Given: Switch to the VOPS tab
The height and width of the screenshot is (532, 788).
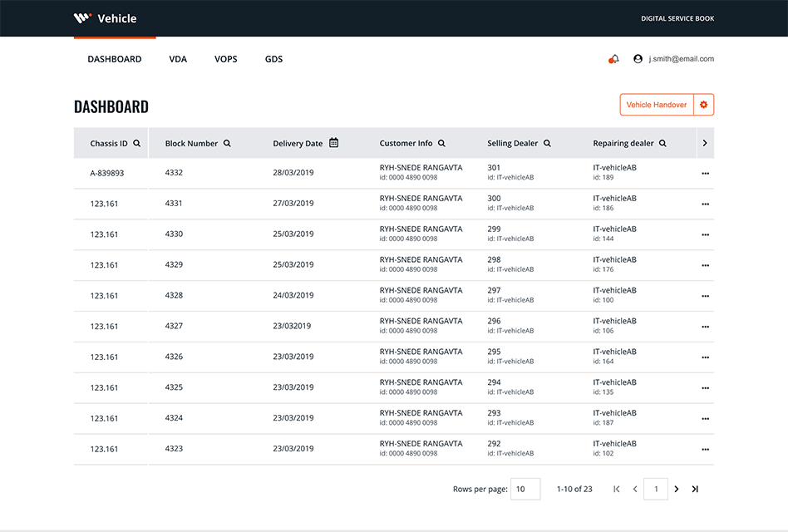Looking at the screenshot, I should [225, 59].
